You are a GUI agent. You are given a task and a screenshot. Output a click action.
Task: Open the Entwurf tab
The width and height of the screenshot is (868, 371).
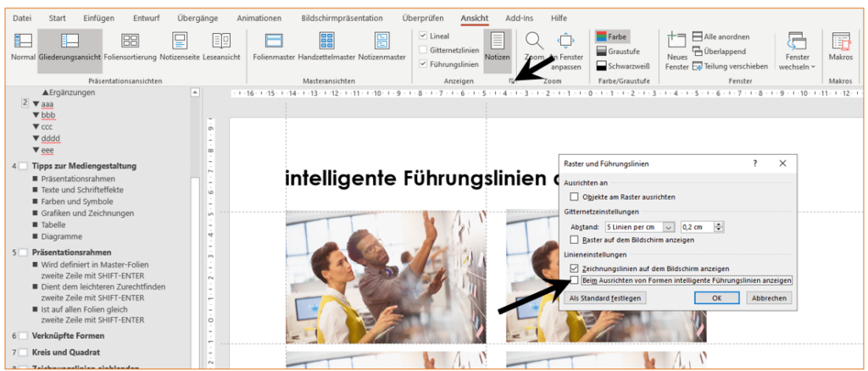146,18
